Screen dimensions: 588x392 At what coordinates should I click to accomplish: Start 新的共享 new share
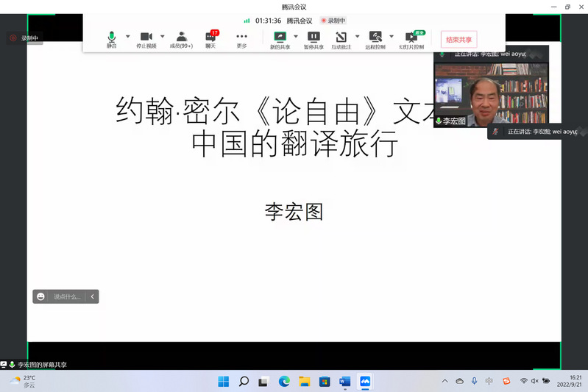(280, 39)
